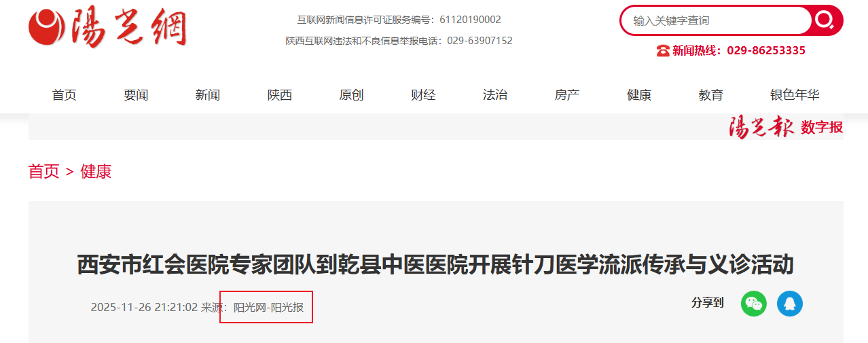
Task: Share article via WeChat icon
Action: (x=754, y=303)
